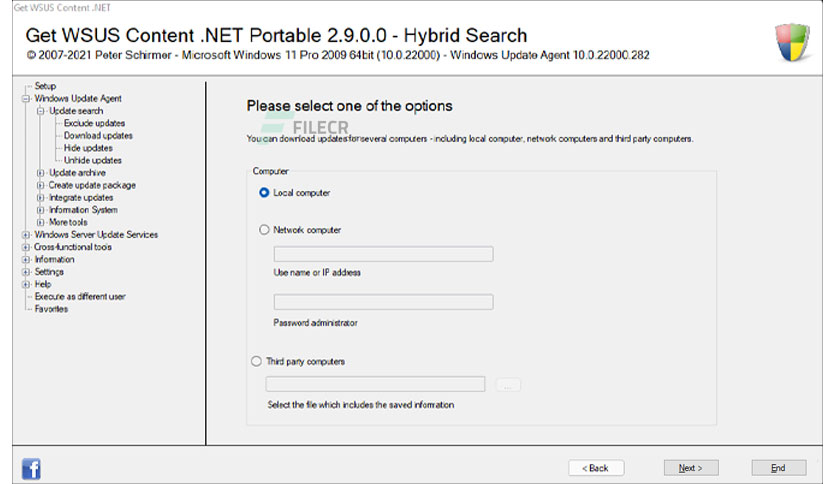Click the Next button
The height and width of the screenshot is (484, 836).
[x=691, y=468]
